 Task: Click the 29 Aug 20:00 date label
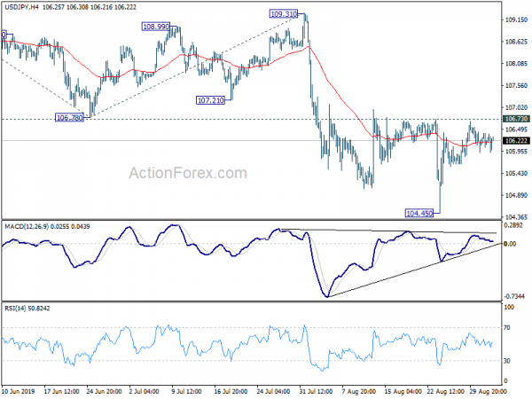tap(488, 391)
